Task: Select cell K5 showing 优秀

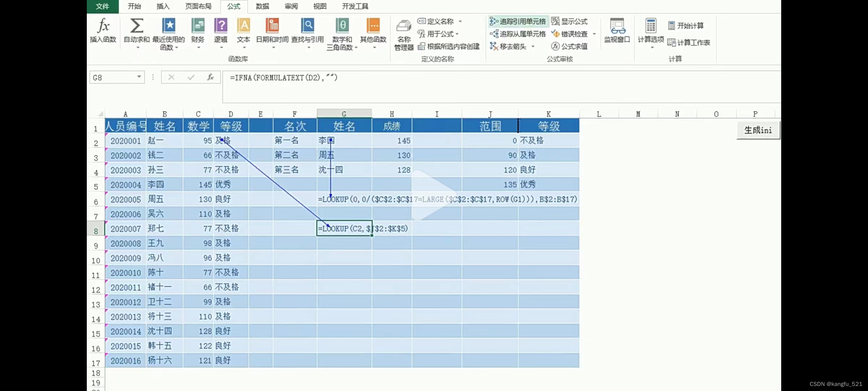Action: (x=549, y=185)
